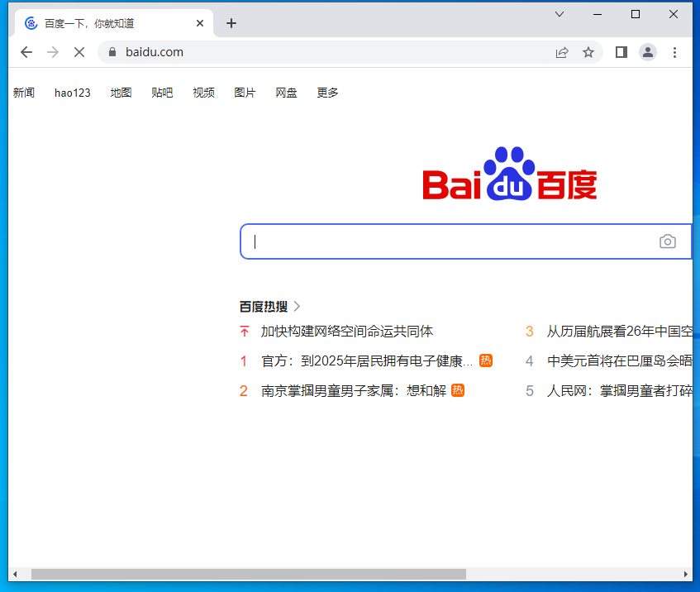
Task: Click the camera image search icon
Action: point(668,241)
